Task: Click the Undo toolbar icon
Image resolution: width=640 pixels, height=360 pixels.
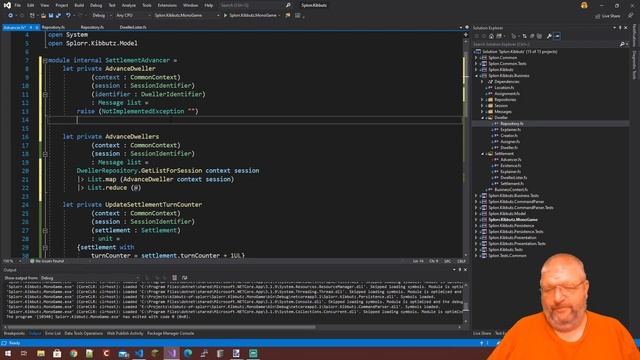Action: (68, 16)
